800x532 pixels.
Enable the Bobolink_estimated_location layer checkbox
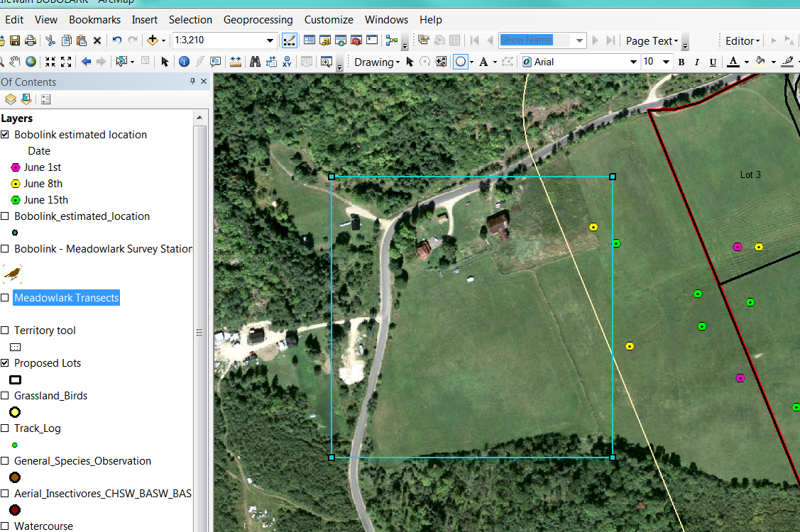coord(4,216)
